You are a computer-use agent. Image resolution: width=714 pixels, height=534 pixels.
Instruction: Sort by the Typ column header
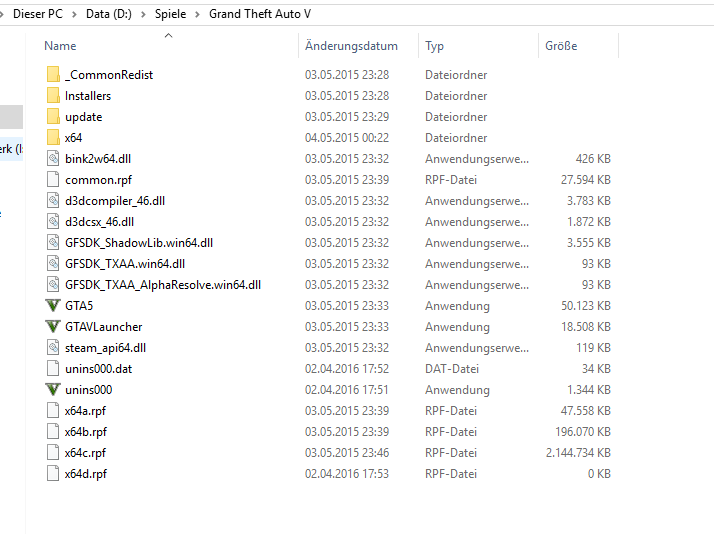434,46
